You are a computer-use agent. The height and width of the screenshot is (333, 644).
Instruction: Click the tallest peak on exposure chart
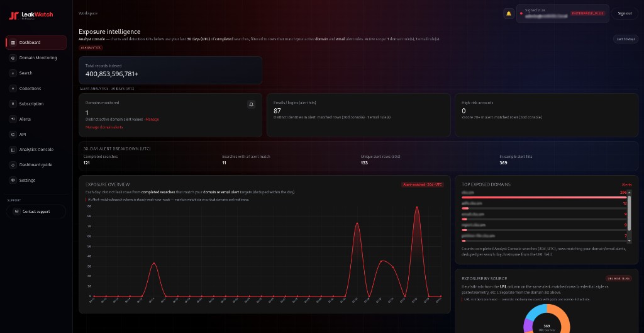[x=417, y=207]
